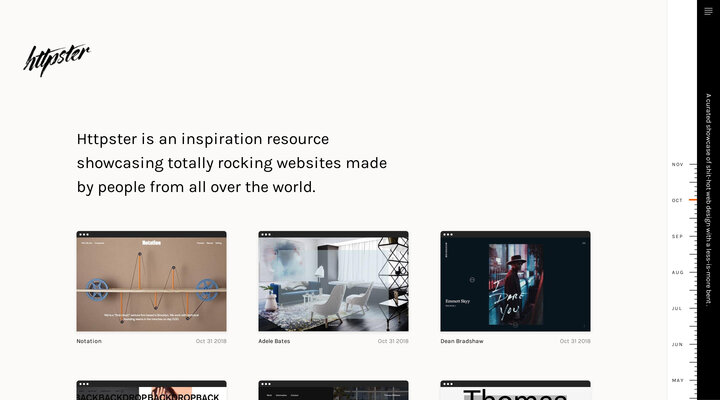Click the vertical curated showcase tagline

(x=708, y=200)
